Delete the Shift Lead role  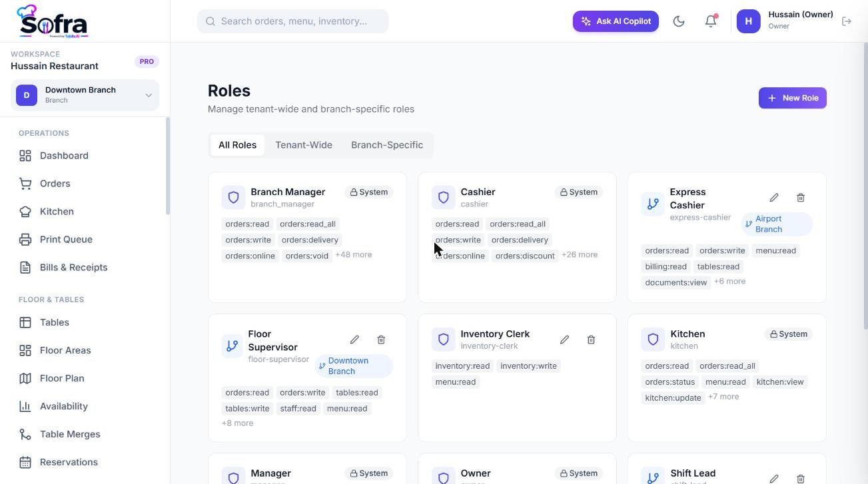pos(801,478)
